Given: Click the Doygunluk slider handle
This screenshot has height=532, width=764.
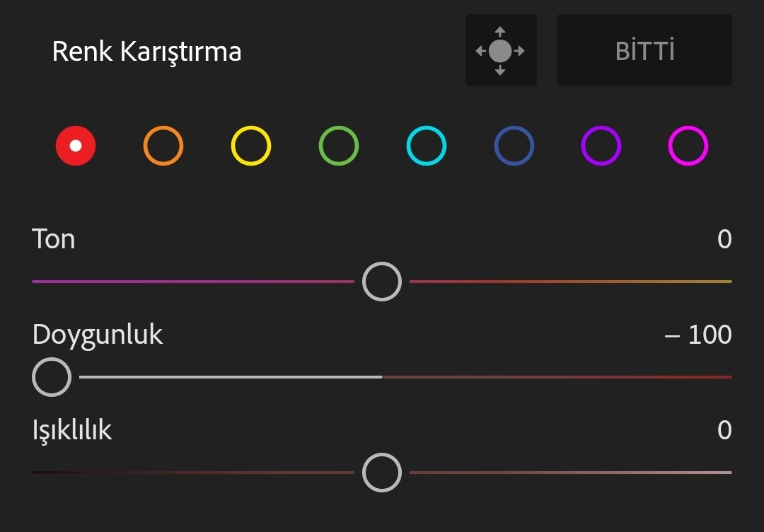Looking at the screenshot, I should pos(52,377).
